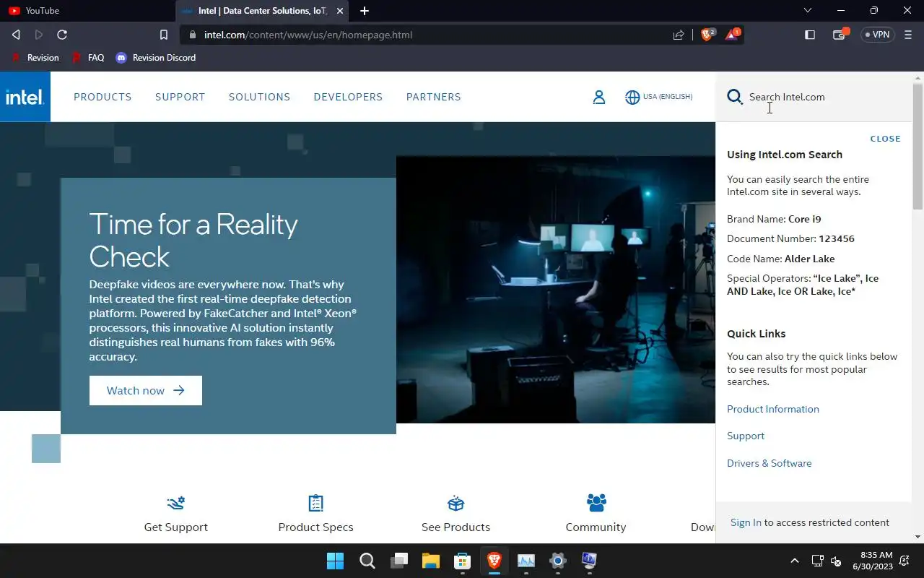Click the Get Support icon
924x578 pixels.
[x=176, y=503]
